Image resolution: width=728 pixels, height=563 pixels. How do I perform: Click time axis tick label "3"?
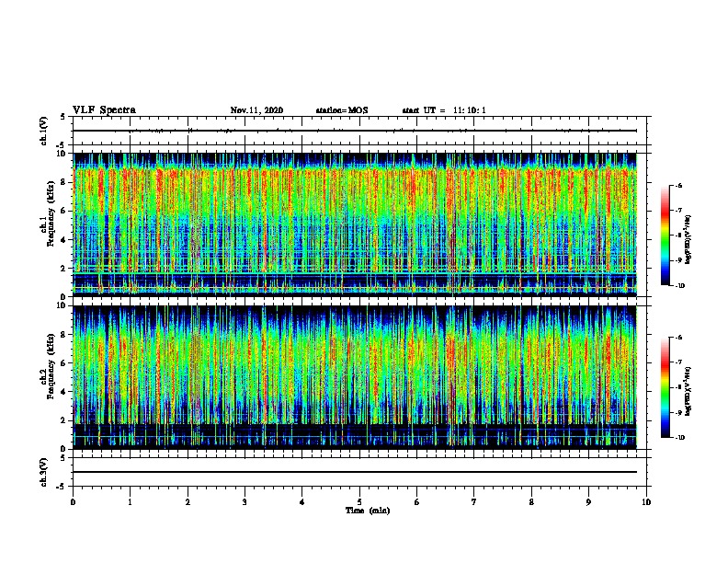[x=245, y=502]
